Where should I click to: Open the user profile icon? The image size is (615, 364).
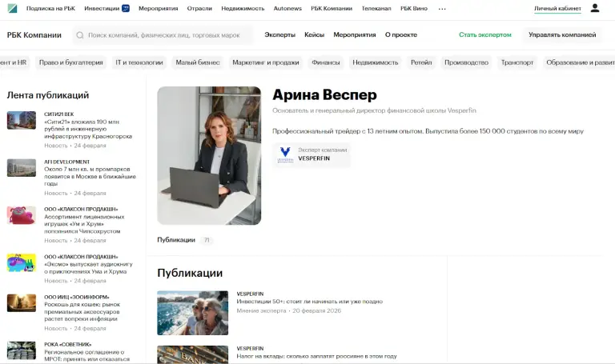click(x=595, y=8)
